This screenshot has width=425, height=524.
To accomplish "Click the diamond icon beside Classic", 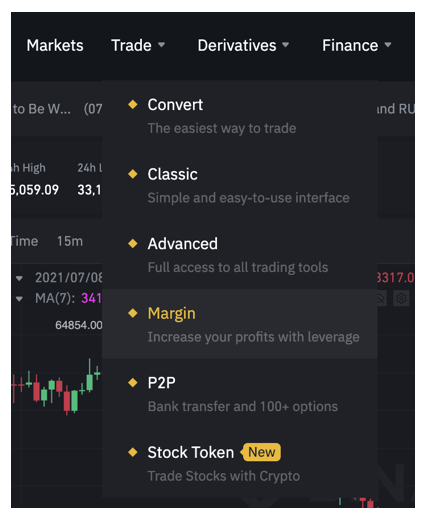I will [x=133, y=174].
